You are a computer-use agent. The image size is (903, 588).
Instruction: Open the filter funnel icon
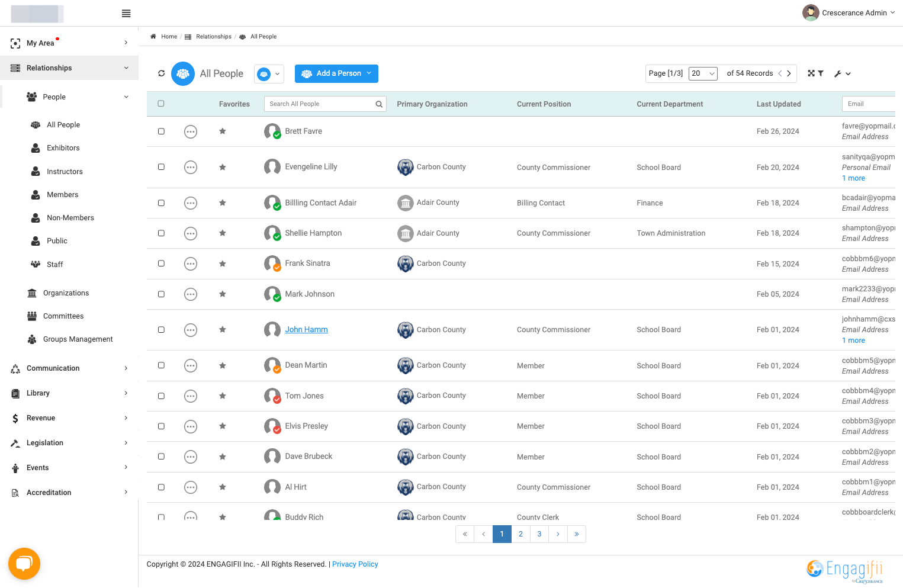pos(821,73)
